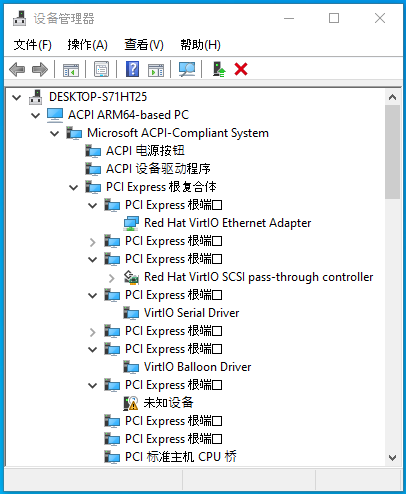Expand the Red Hat VirtIO SCSI controller node

click(112, 278)
